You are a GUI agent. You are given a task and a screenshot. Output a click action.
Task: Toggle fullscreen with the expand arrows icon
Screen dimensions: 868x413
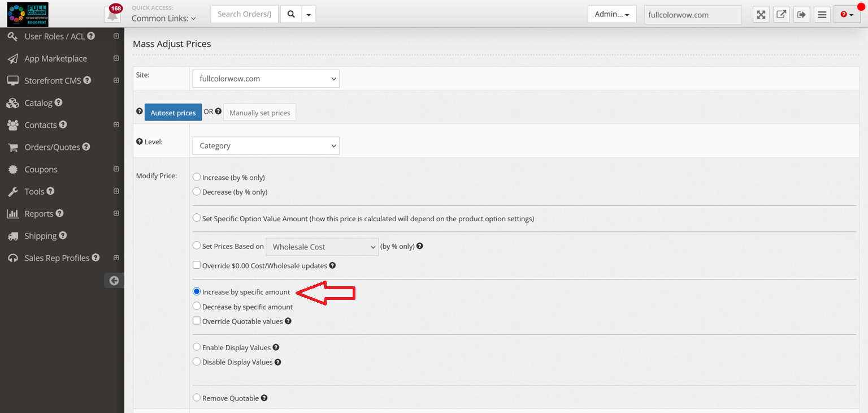pos(761,15)
